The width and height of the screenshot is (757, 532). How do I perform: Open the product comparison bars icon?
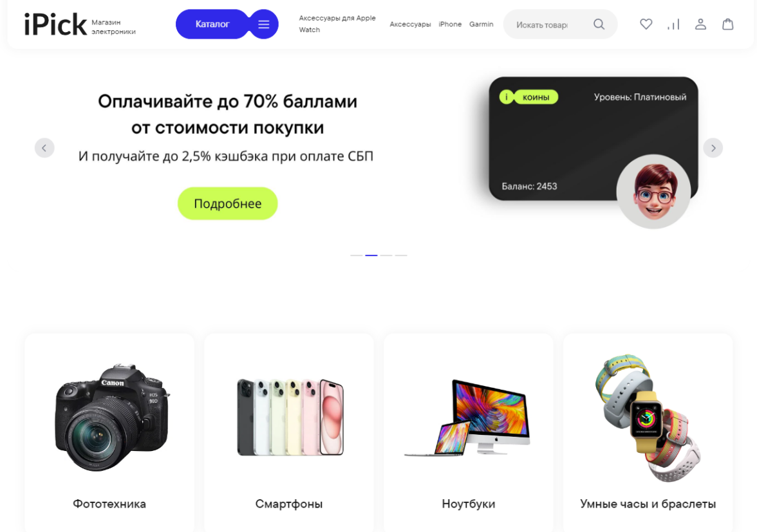click(673, 24)
